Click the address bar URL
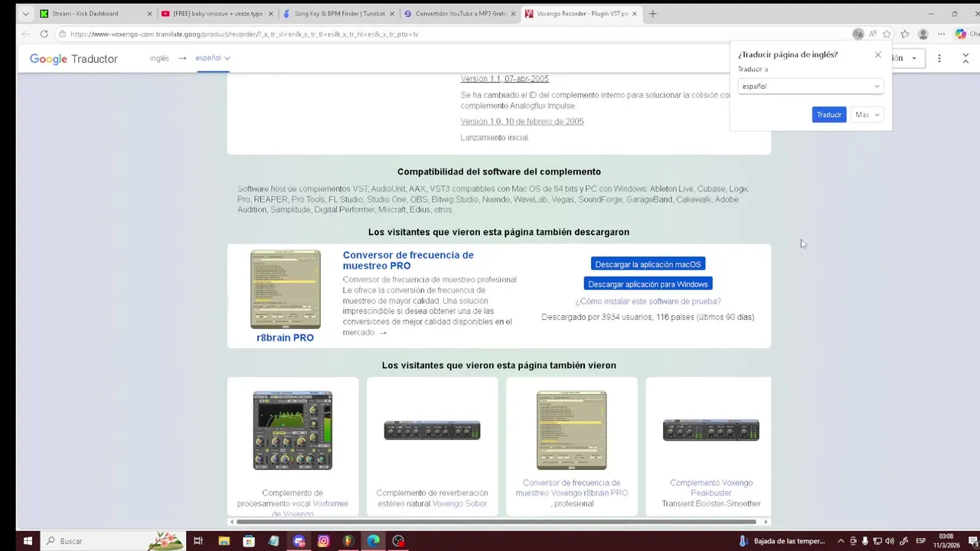Image resolution: width=980 pixels, height=551 pixels. [x=244, y=34]
